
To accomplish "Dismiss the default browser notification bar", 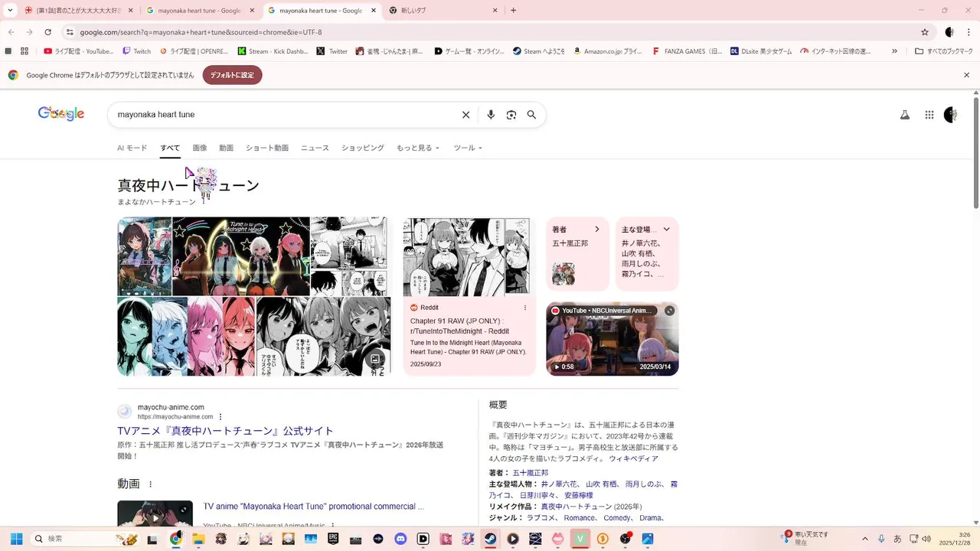I will (966, 75).
